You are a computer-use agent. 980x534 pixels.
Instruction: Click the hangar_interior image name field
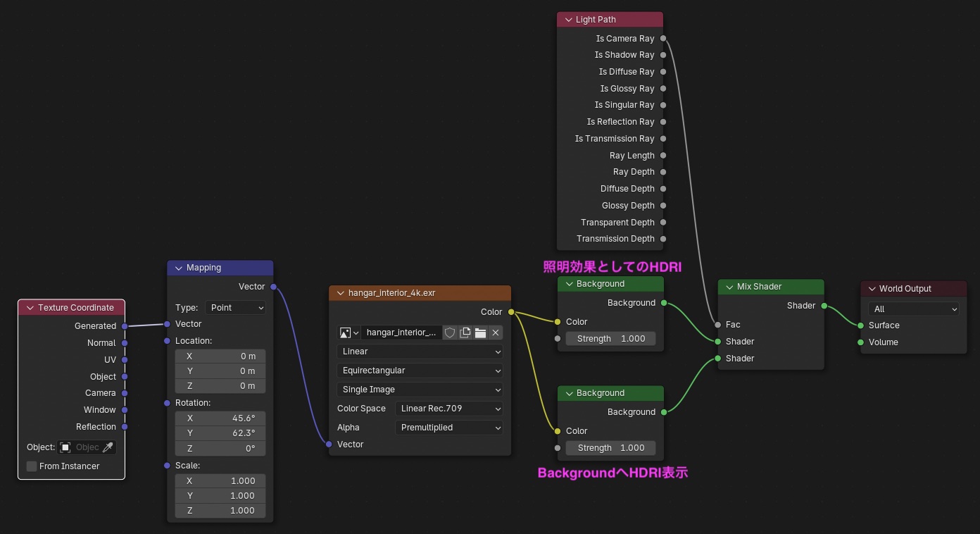click(402, 333)
